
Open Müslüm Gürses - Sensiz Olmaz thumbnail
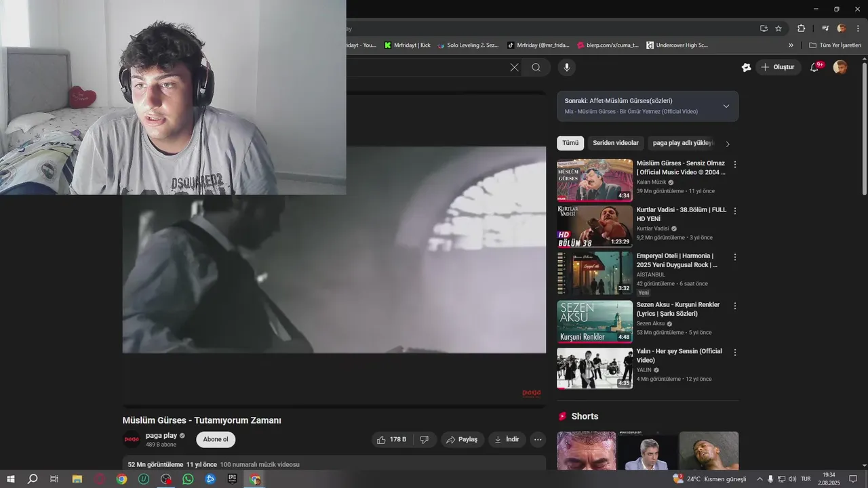point(595,180)
